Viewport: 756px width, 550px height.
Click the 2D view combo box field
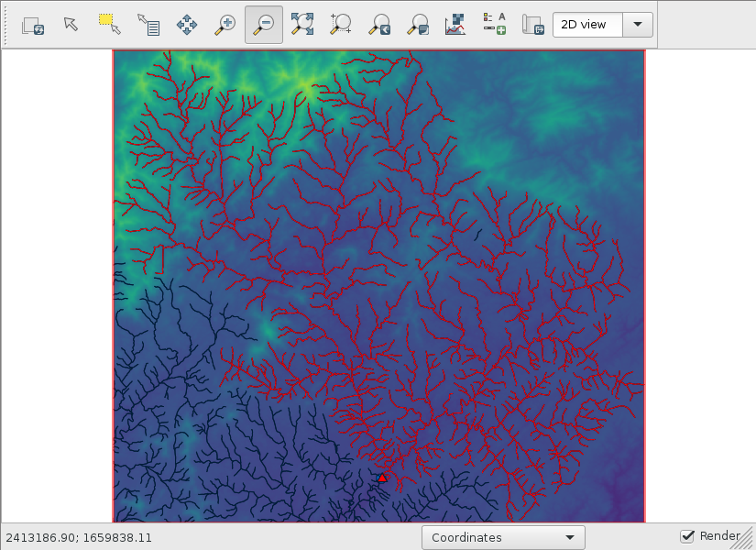click(587, 25)
